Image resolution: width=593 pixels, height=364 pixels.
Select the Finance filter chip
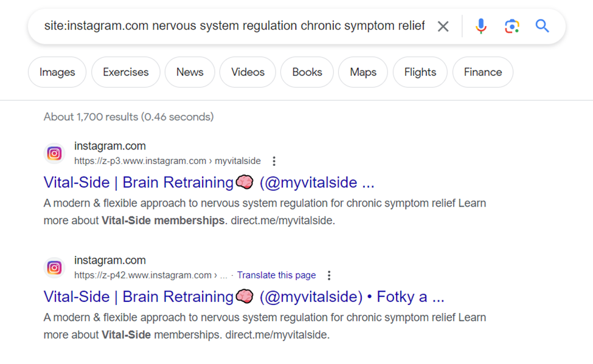[x=483, y=72]
